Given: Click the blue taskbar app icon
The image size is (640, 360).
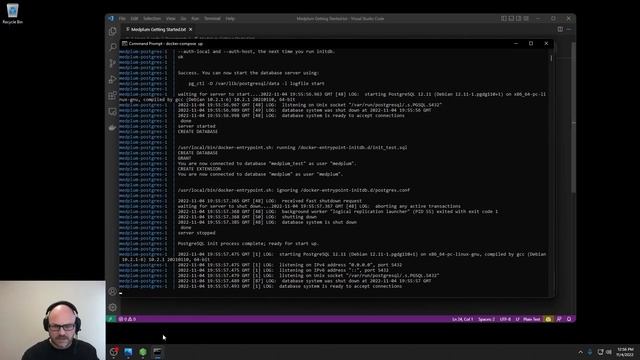Looking at the screenshot, I should coord(128,352).
